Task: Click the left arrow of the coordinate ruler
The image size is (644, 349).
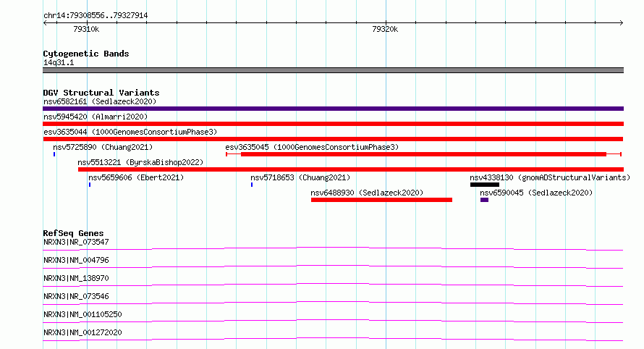Action: [45, 23]
